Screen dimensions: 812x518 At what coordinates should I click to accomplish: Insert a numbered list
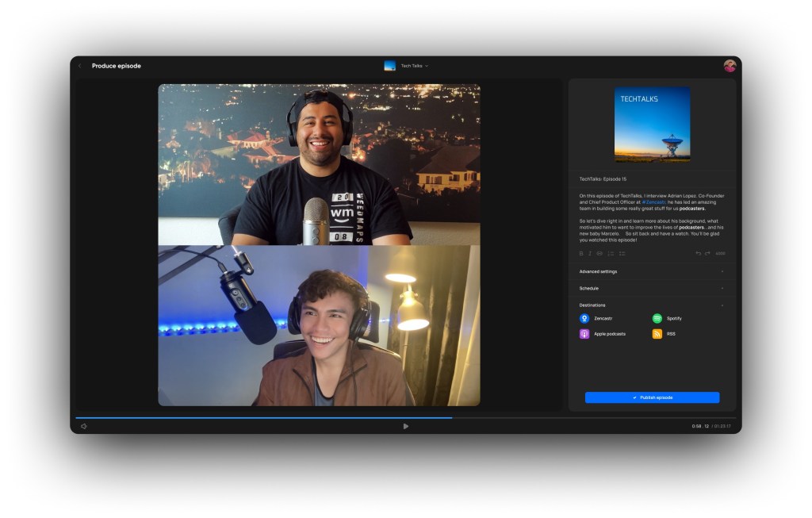click(x=611, y=254)
